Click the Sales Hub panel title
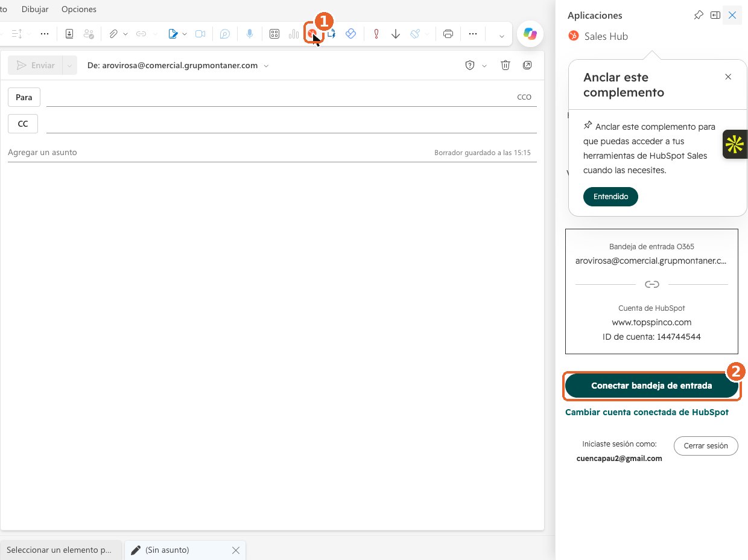The width and height of the screenshot is (748, 560). (606, 36)
